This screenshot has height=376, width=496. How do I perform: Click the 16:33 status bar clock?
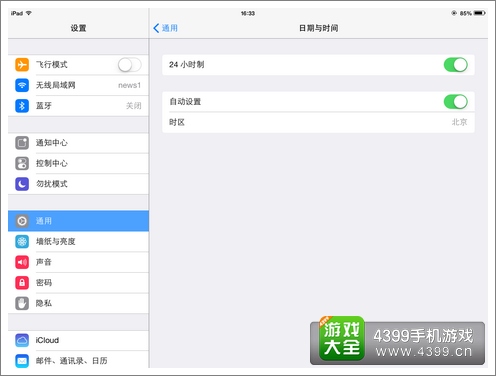click(x=248, y=13)
